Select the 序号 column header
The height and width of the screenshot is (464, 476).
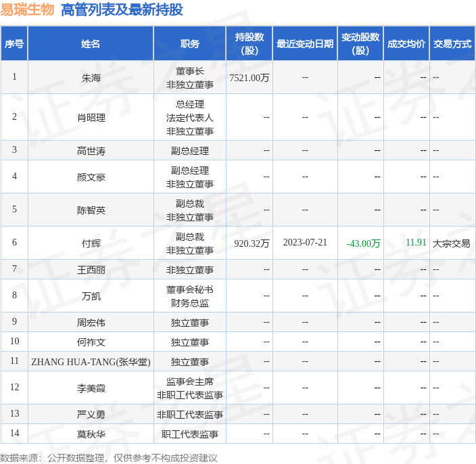(x=14, y=44)
